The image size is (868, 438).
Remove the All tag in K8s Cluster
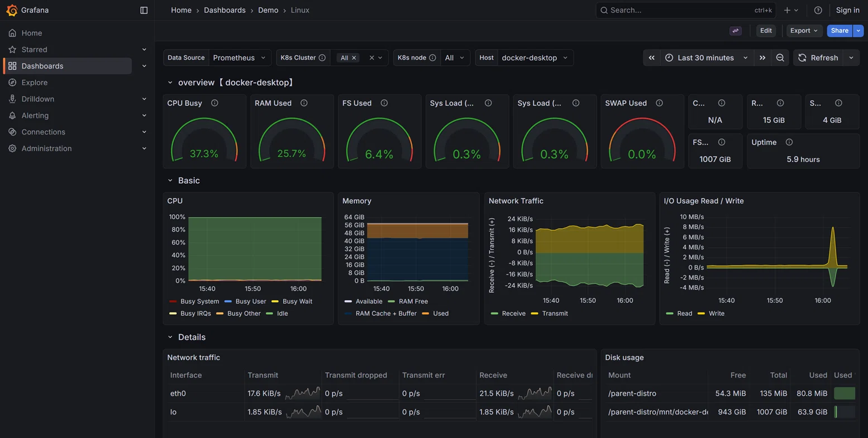coord(354,58)
